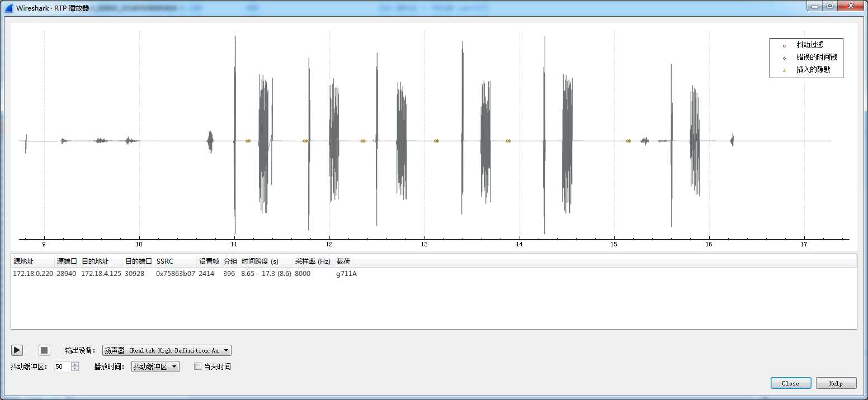Viewport: 868px width, 400px height.
Task: Sort by 分组 column header
Action: pos(230,261)
